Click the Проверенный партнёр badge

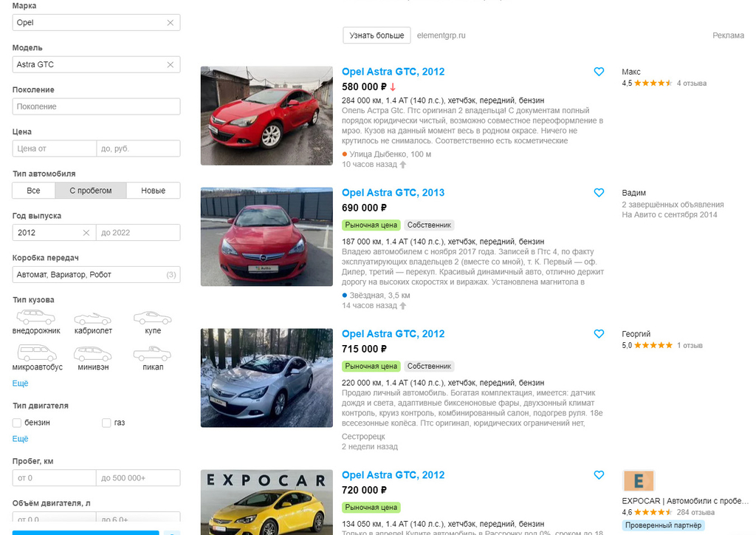(x=663, y=525)
